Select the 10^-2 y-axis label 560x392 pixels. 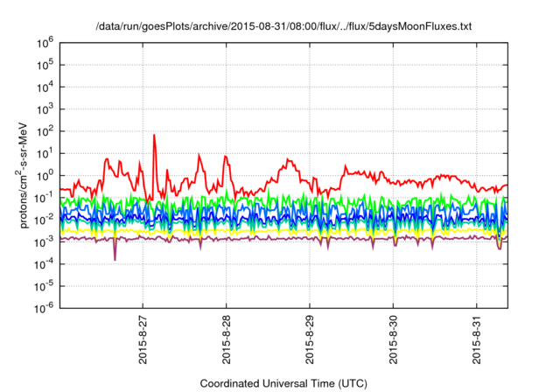point(44,220)
